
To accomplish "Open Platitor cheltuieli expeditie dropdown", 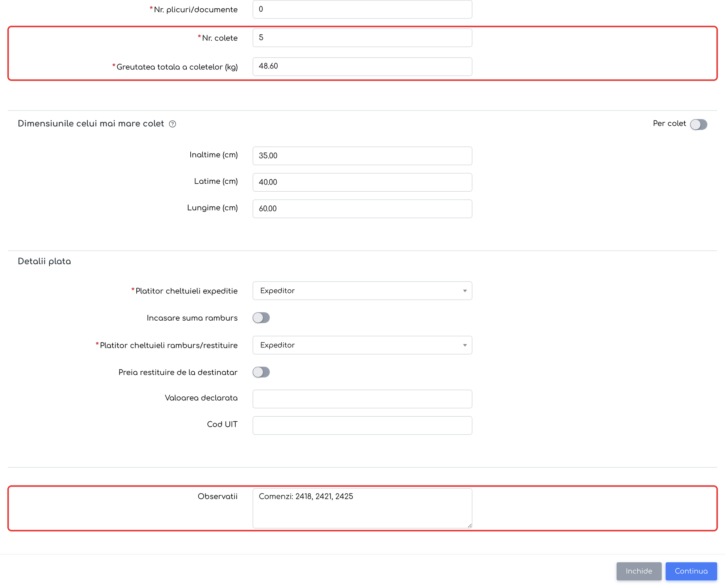I will click(362, 291).
